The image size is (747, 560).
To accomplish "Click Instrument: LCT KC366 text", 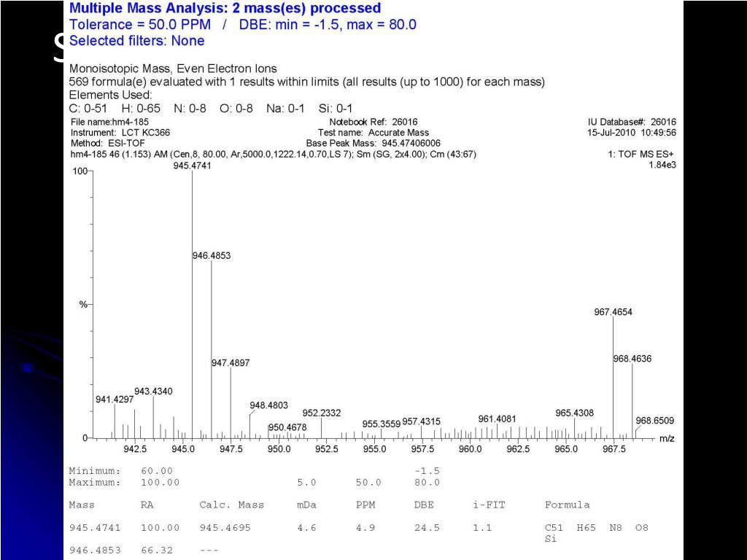I will coord(120,133).
